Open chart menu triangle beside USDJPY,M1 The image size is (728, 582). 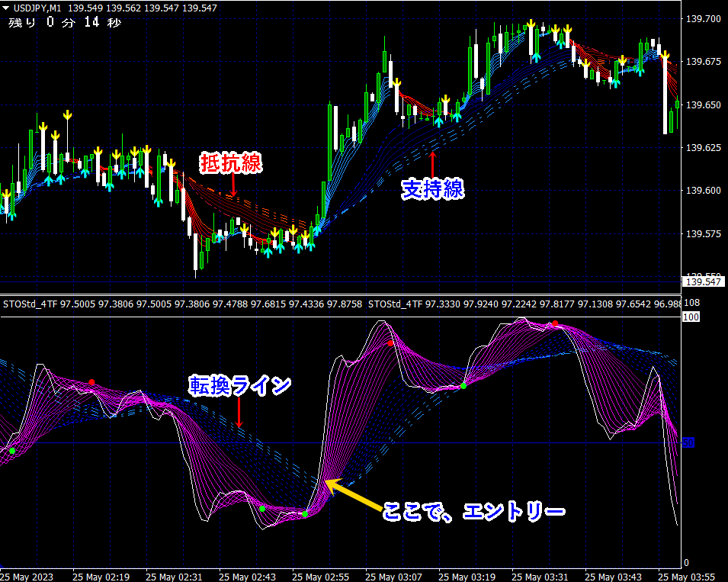(5, 8)
